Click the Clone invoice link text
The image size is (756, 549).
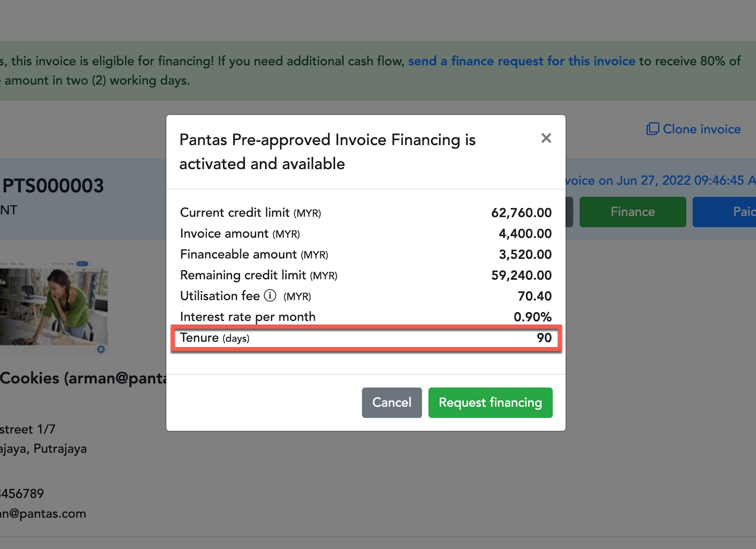[x=701, y=129]
